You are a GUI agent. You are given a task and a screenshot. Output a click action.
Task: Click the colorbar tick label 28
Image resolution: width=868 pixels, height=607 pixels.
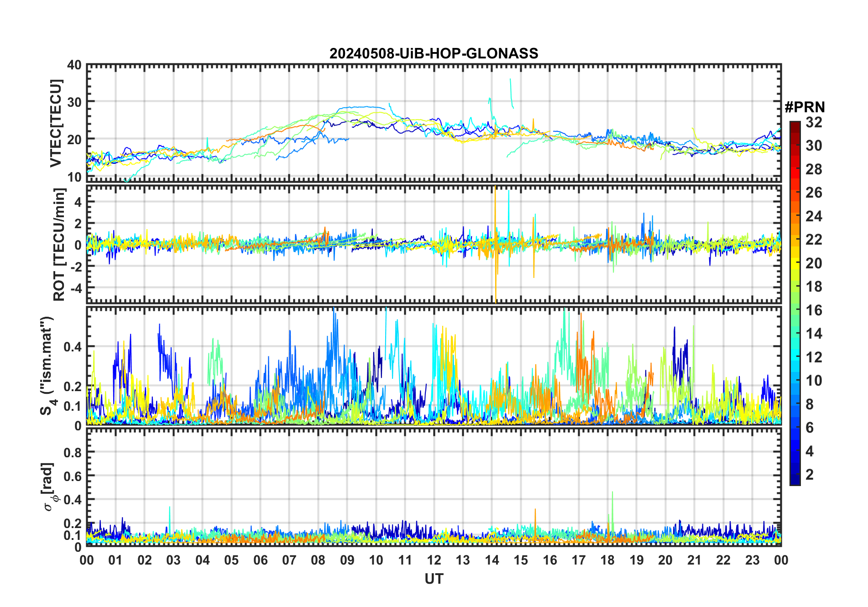pyautogui.click(x=814, y=169)
